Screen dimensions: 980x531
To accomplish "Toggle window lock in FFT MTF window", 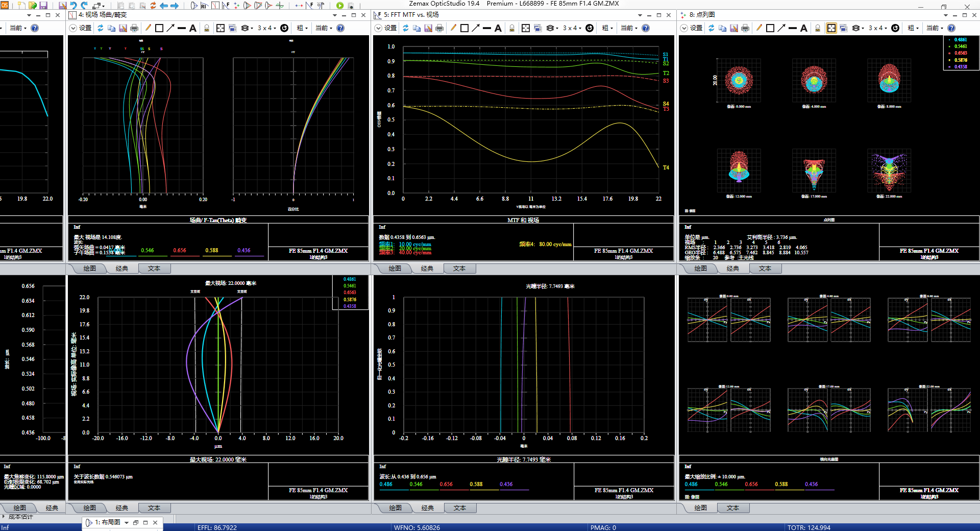I will click(512, 28).
